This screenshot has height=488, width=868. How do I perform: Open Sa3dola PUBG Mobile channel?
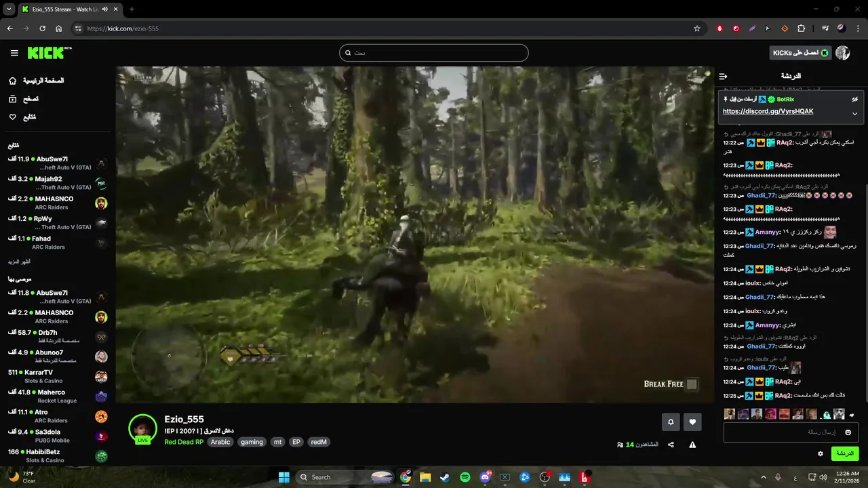(x=57, y=436)
